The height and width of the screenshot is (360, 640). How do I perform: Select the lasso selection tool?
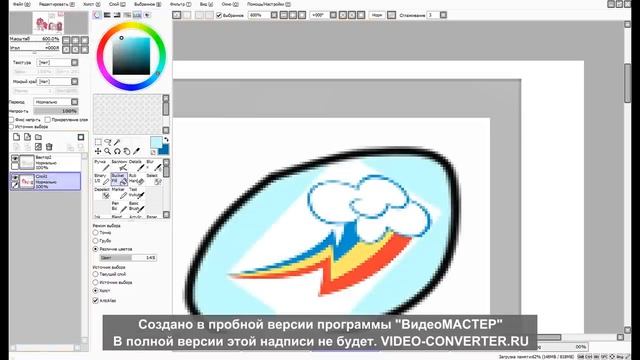click(108, 142)
